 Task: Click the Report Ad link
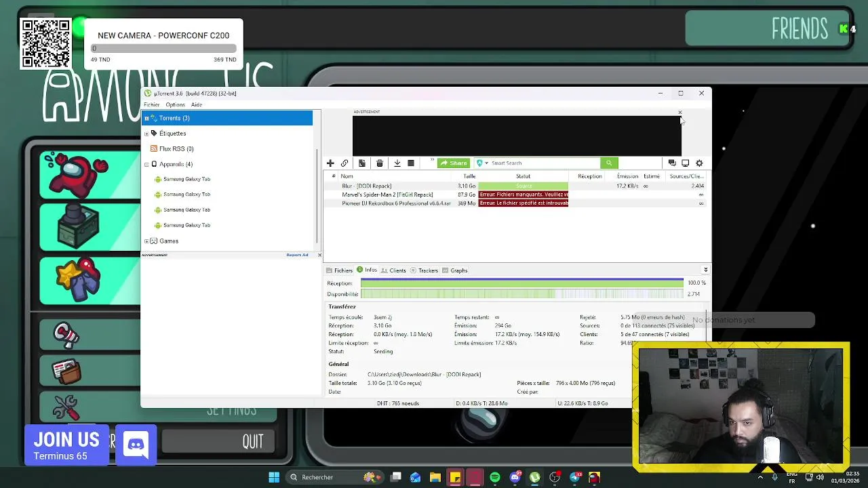(297, 255)
